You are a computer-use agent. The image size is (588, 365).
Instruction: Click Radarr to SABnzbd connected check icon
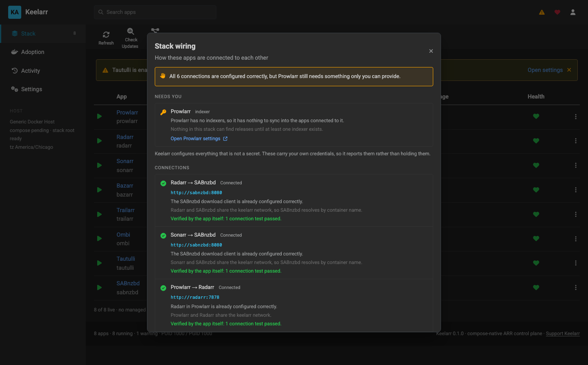point(163,183)
